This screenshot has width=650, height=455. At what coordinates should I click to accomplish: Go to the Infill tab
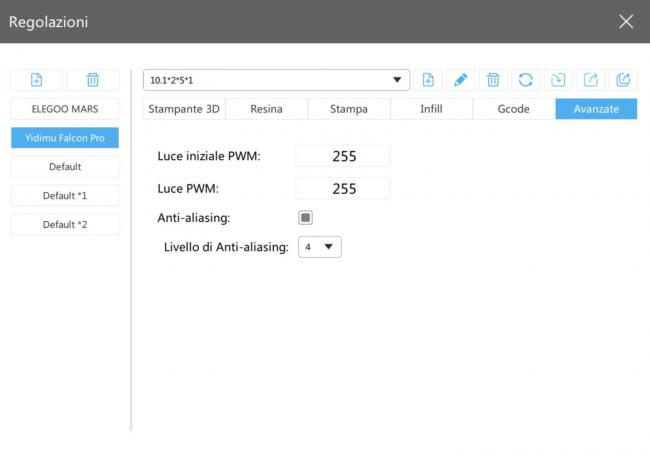431,109
